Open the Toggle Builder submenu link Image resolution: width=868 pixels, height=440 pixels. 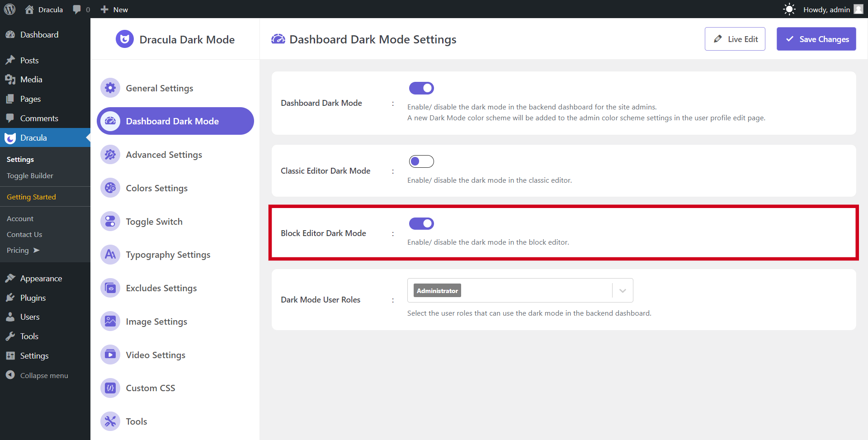click(x=30, y=175)
